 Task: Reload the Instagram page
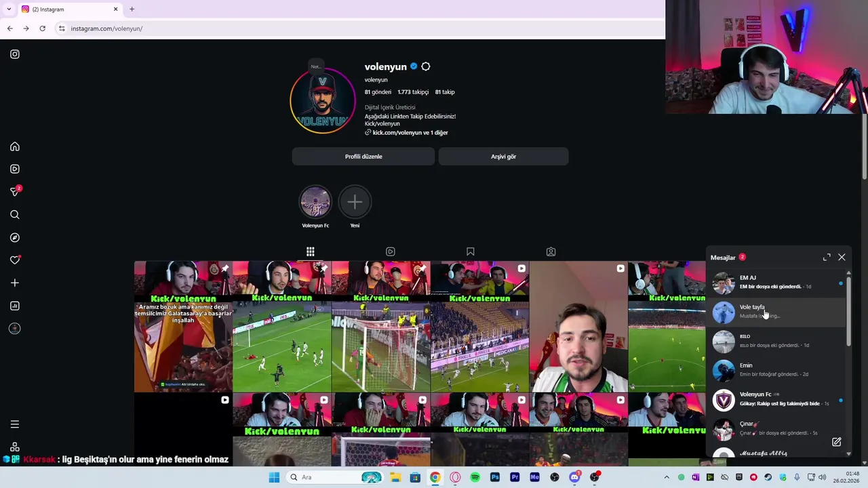point(42,28)
